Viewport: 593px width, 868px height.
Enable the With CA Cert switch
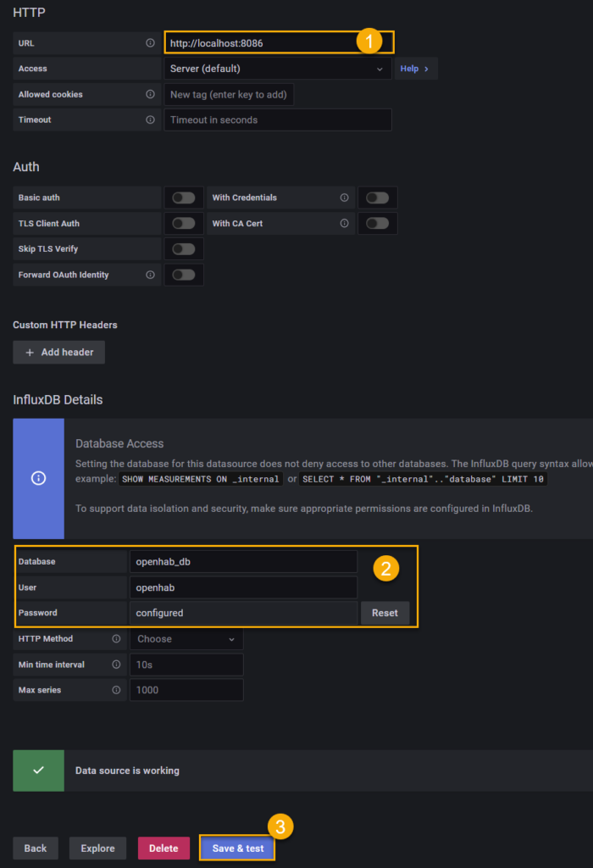377,223
